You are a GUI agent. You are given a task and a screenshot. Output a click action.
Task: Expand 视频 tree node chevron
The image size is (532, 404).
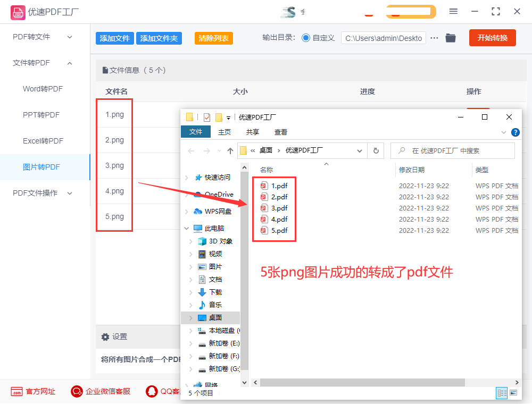190,254
